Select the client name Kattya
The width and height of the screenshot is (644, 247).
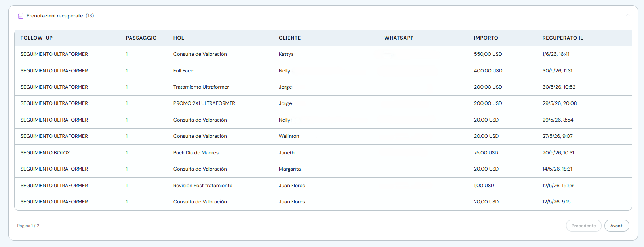pos(286,54)
